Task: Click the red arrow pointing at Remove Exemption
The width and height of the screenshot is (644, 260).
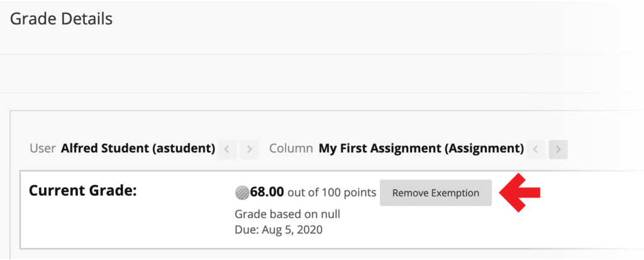Action: (520, 192)
